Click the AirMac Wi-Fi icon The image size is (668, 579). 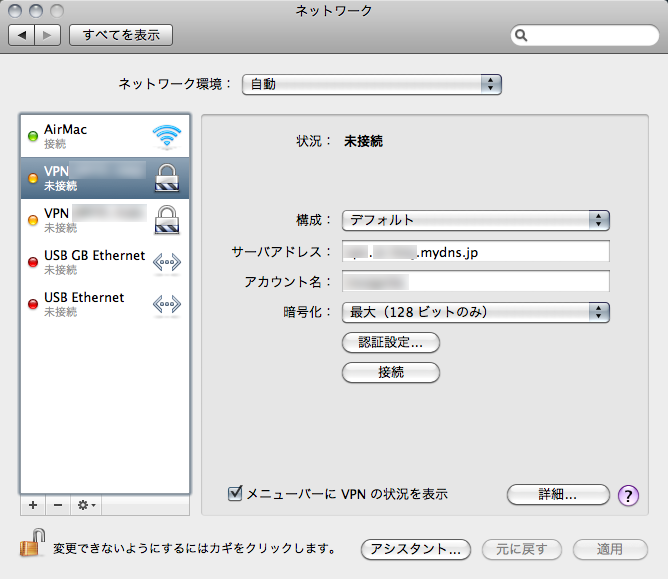tap(166, 136)
